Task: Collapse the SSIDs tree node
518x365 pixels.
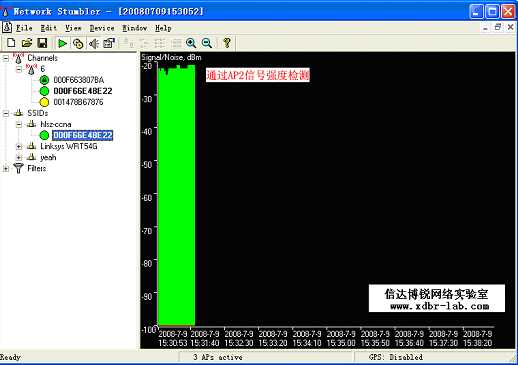Action: coord(6,113)
